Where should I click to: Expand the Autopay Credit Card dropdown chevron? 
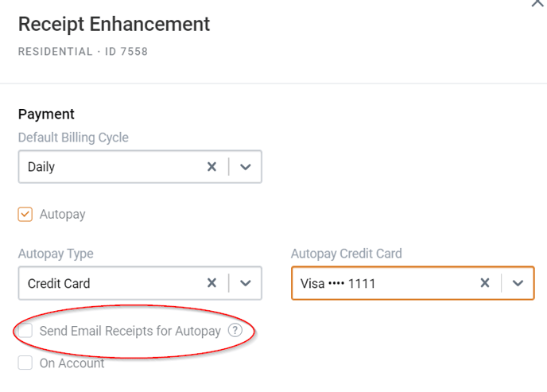tap(518, 283)
